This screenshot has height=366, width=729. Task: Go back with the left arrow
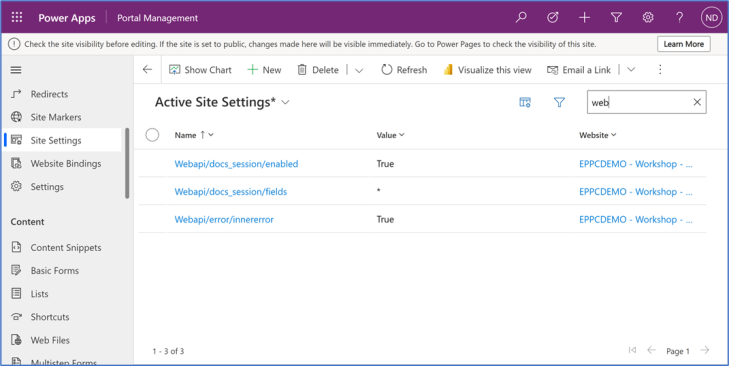pyautogui.click(x=147, y=70)
